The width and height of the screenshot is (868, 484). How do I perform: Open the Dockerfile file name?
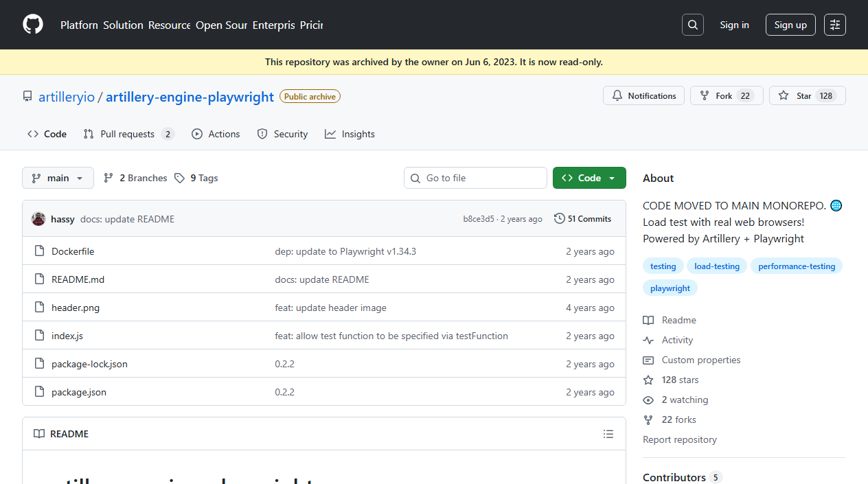tap(73, 251)
